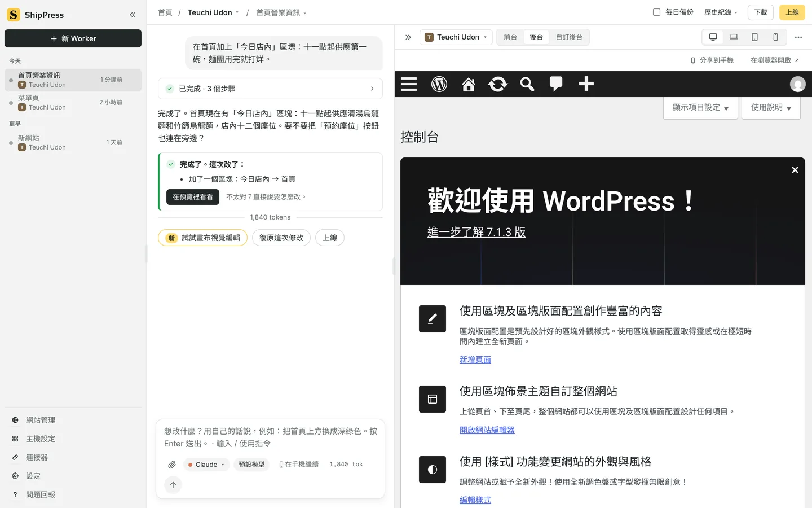812x508 pixels.
Task: Click the 試試畫布視覺編輯 suggestion chip
Action: click(203, 238)
